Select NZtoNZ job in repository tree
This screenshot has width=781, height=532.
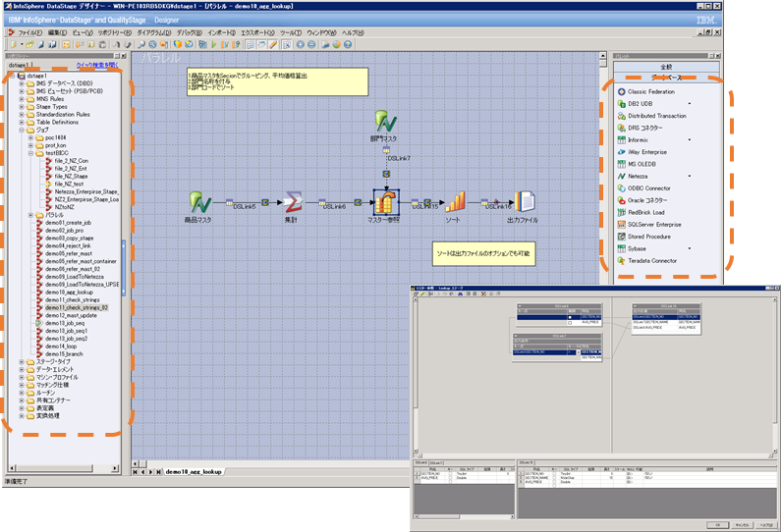point(64,207)
